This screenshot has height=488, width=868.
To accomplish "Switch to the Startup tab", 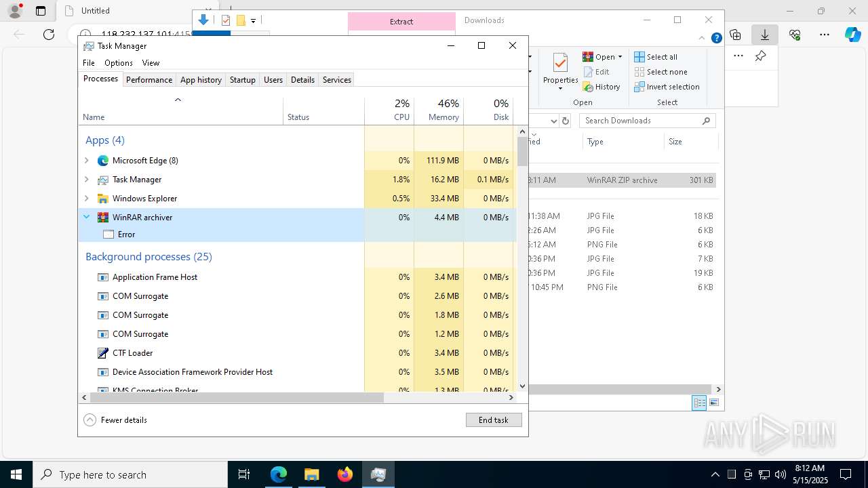I will pyautogui.click(x=242, y=80).
